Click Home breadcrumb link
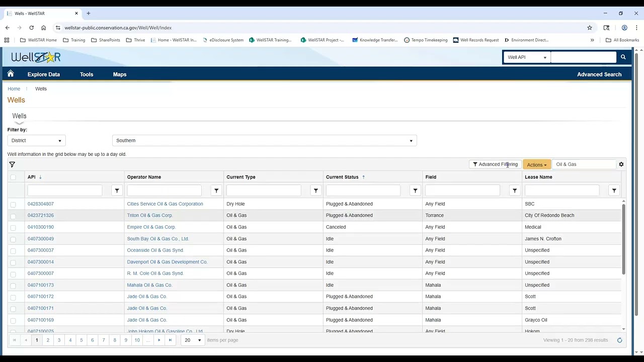Viewport: 644px width, 362px height. pyautogui.click(x=14, y=89)
